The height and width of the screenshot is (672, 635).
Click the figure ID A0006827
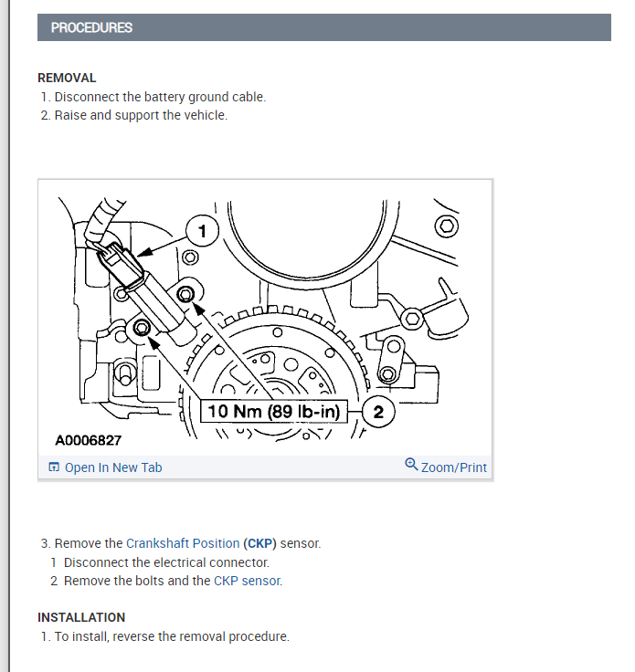tap(89, 441)
